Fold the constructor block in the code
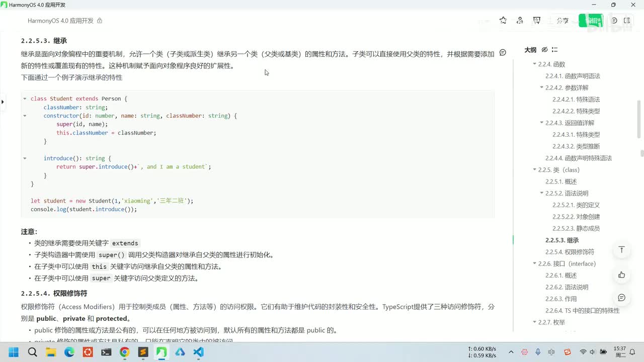The height and width of the screenshot is (362, 644). point(25,116)
